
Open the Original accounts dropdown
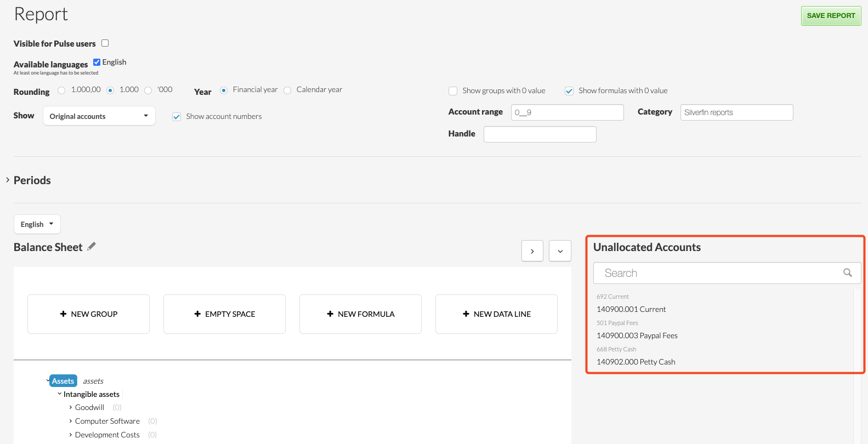point(99,116)
